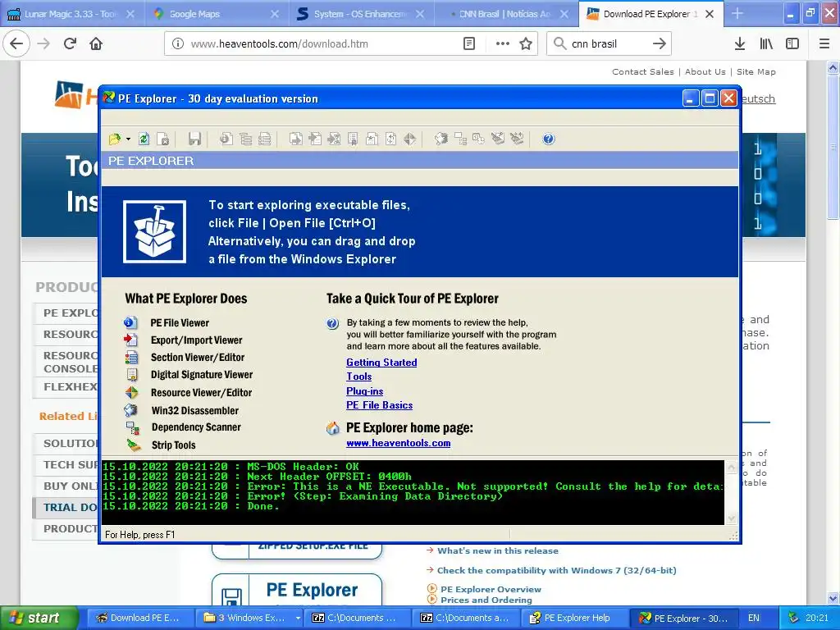Click the Export/Import Viewer red arrow icon
Viewport: 840px width, 630px height.
pyautogui.click(x=130, y=340)
